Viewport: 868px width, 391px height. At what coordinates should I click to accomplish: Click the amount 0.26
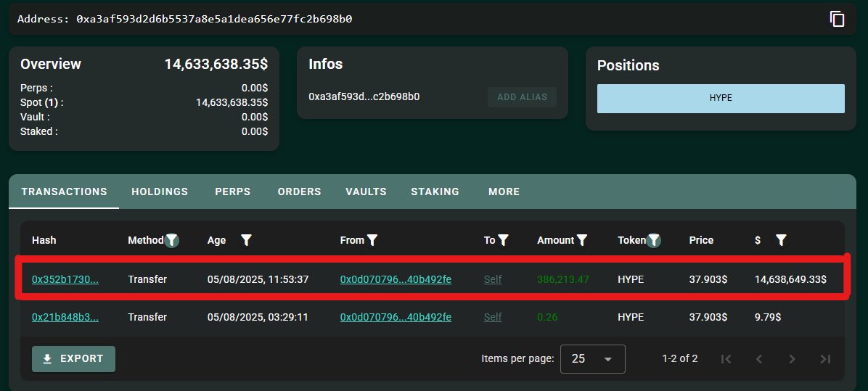(547, 317)
